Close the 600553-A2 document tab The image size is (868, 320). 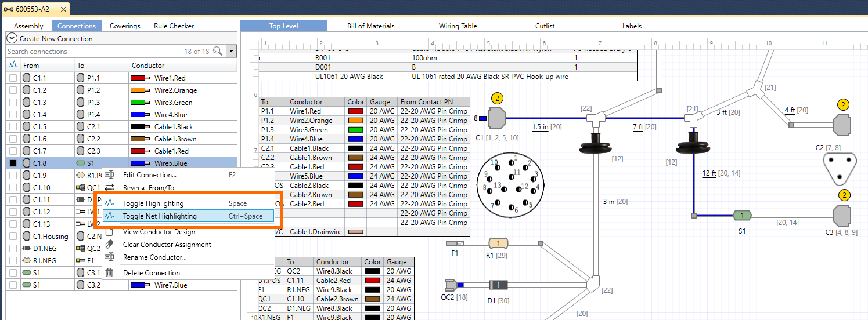click(62, 9)
